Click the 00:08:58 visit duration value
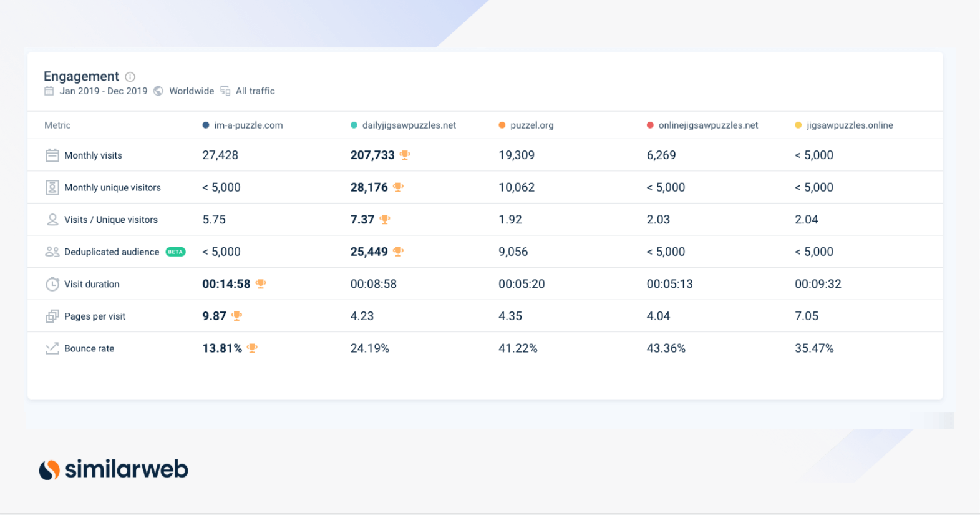Screen dimensions: 980x515 click(374, 284)
